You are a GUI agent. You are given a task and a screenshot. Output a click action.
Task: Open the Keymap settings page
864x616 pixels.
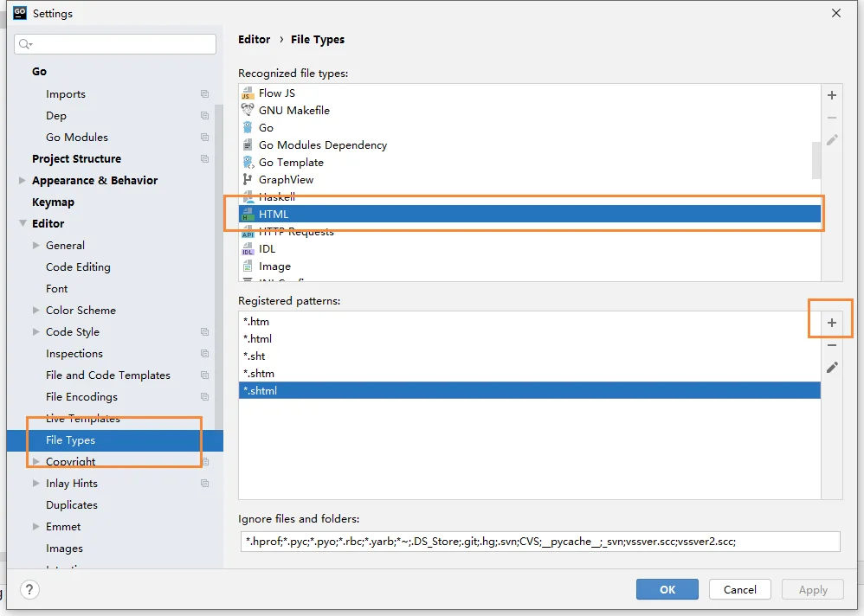pyautogui.click(x=53, y=202)
